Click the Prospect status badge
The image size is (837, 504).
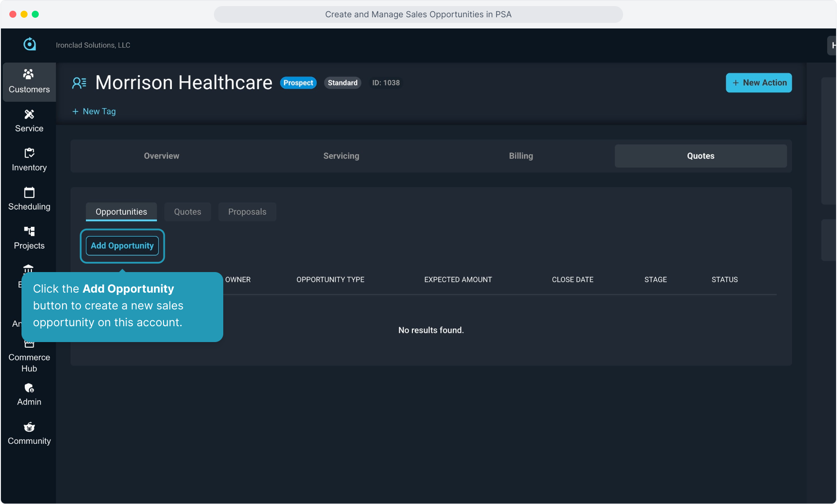click(298, 83)
